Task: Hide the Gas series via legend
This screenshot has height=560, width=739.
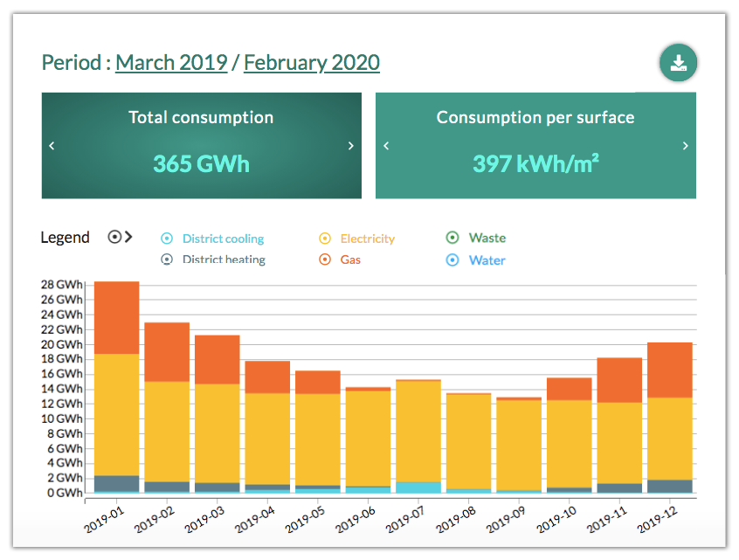Action: click(x=325, y=259)
